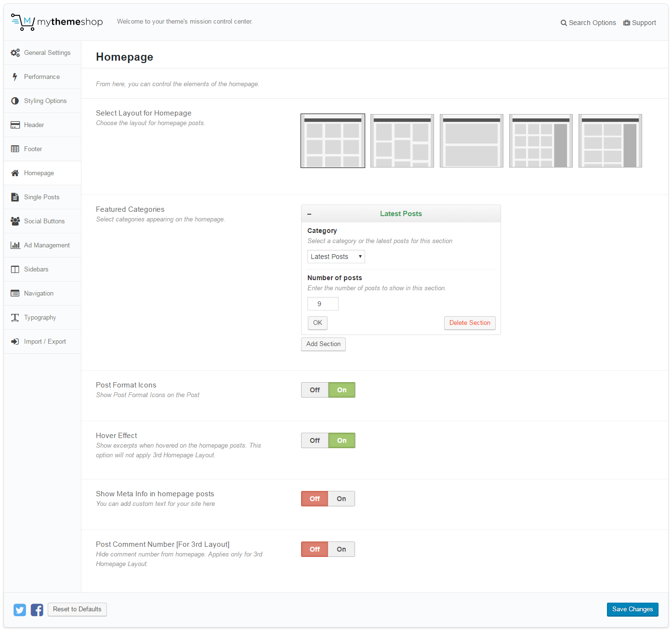Click the Delete Section button
Screen dimensions: 672x632
469,323
